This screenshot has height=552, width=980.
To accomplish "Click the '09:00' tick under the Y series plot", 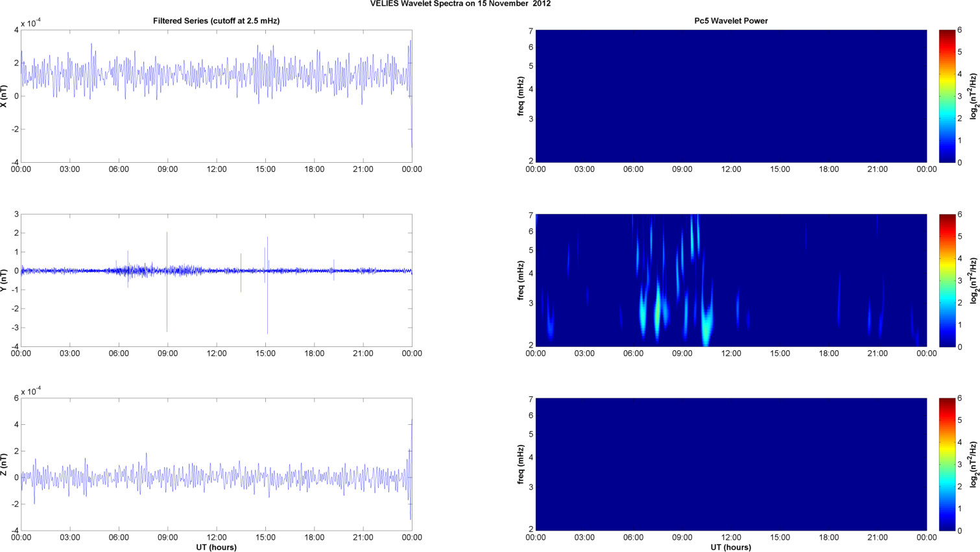I will 167,354.
